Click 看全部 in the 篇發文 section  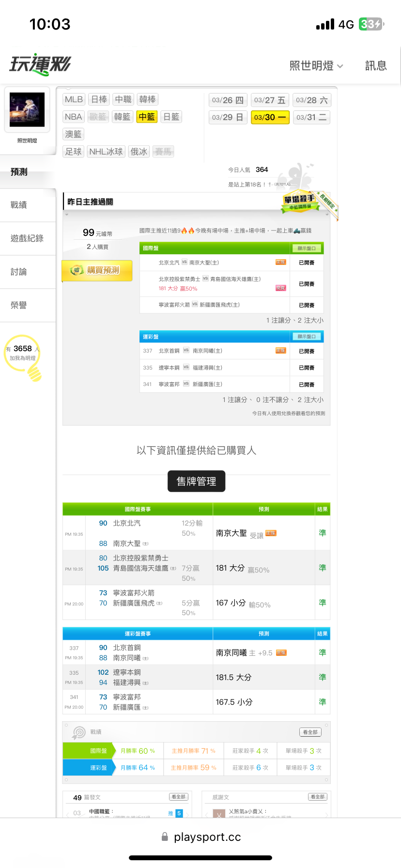[x=178, y=797]
